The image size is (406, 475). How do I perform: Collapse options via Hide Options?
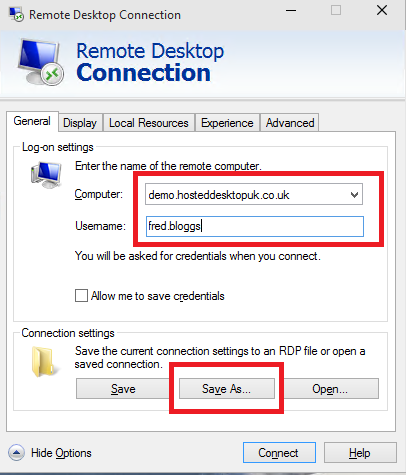point(61,453)
